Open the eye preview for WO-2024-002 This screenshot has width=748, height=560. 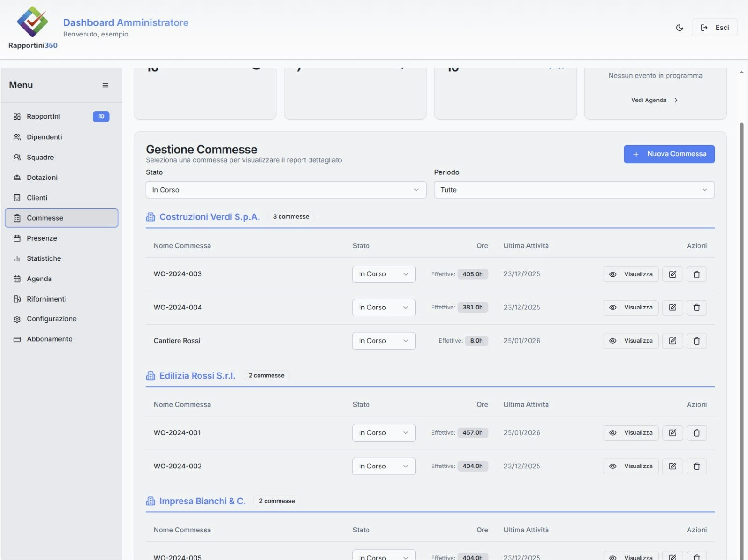pos(612,466)
